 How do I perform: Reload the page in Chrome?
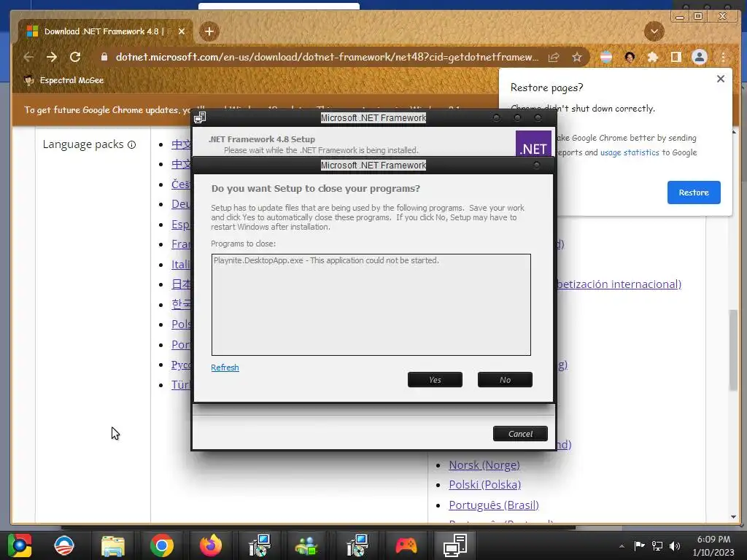pyautogui.click(x=75, y=57)
